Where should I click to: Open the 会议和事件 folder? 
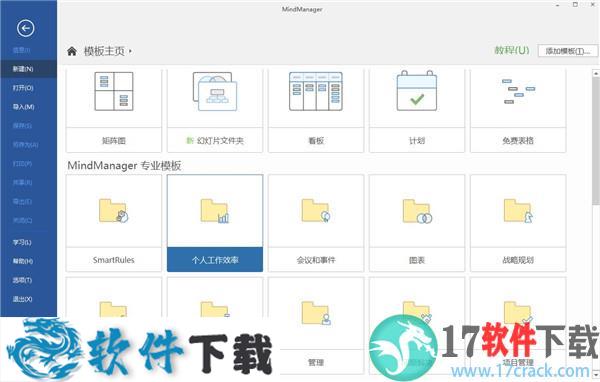coord(316,223)
